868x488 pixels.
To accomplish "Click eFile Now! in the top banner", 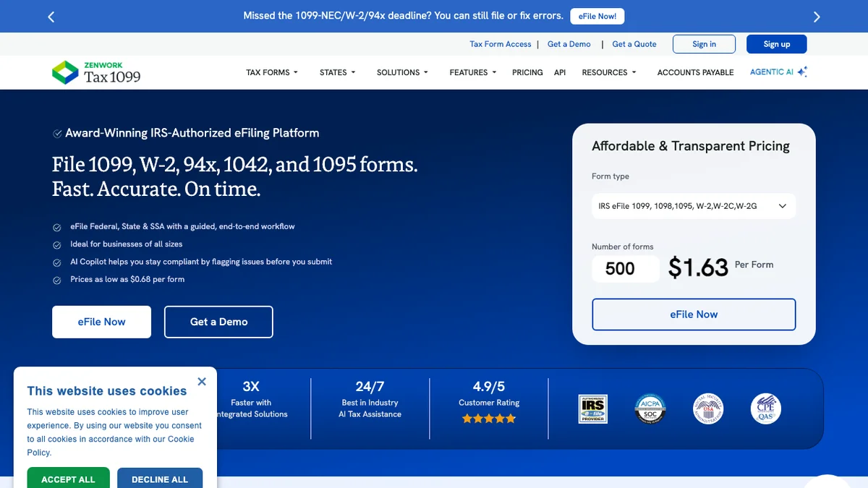I will pyautogui.click(x=597, y=16).
